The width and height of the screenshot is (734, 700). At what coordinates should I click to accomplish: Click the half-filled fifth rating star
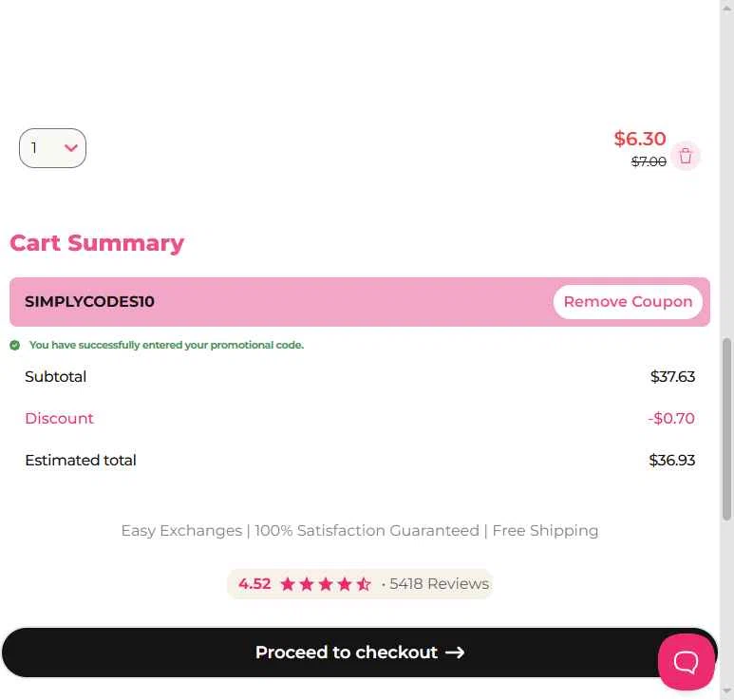364,584
